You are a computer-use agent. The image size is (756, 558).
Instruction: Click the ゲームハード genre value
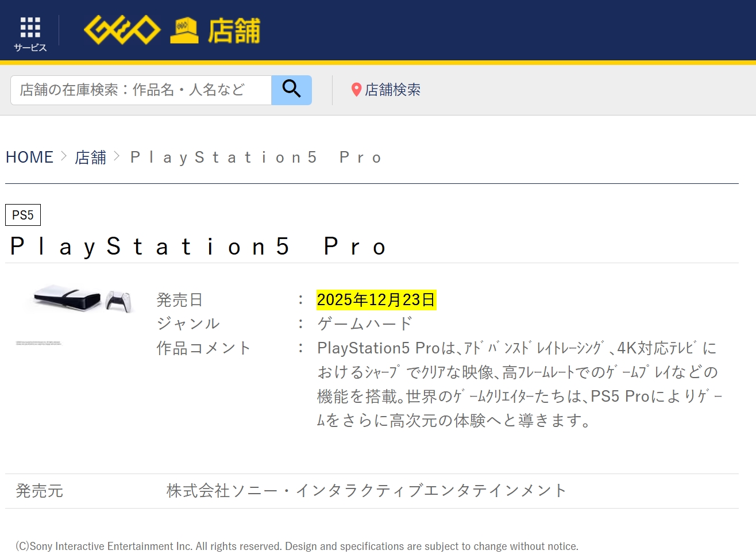click(365, 324)
